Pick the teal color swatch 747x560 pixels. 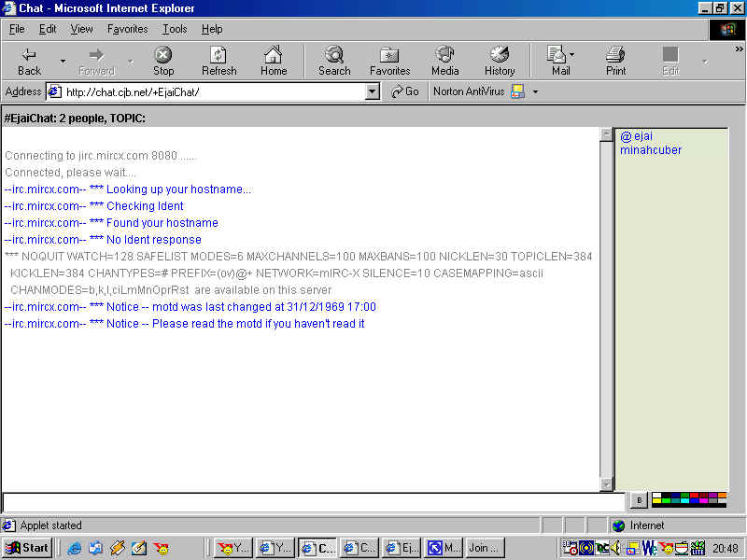tap(675, 501)
